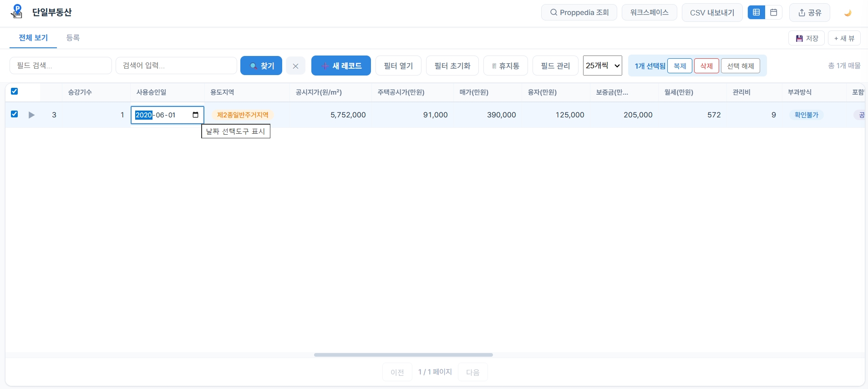
Task: Toggle the select-all header checkbox
Action: 15,91
